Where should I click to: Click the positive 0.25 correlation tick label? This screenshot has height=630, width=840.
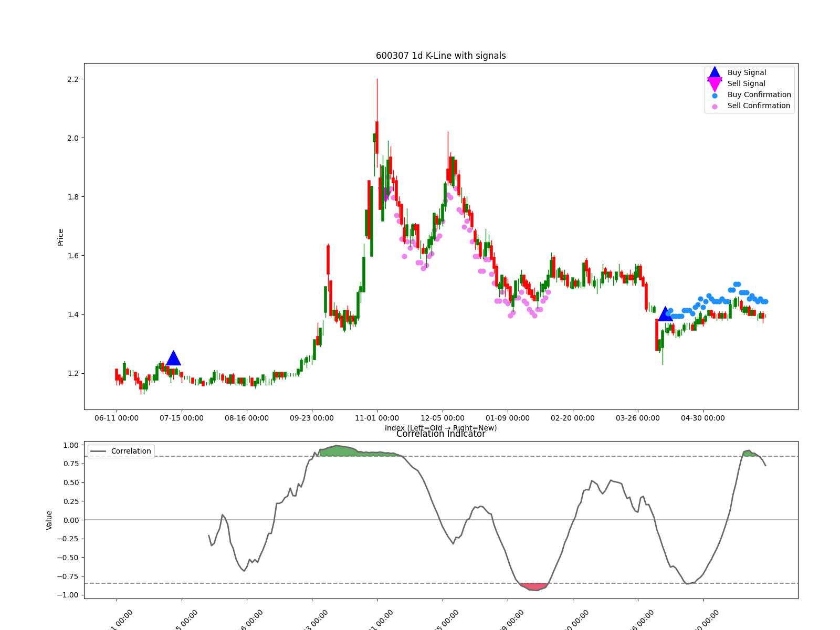(70, 501)
